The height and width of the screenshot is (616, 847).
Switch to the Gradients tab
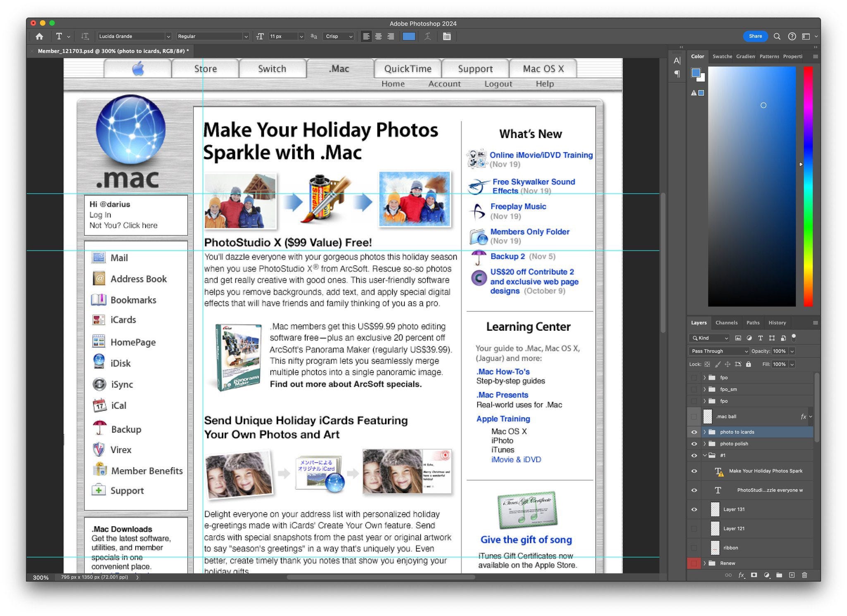(746, 56)
